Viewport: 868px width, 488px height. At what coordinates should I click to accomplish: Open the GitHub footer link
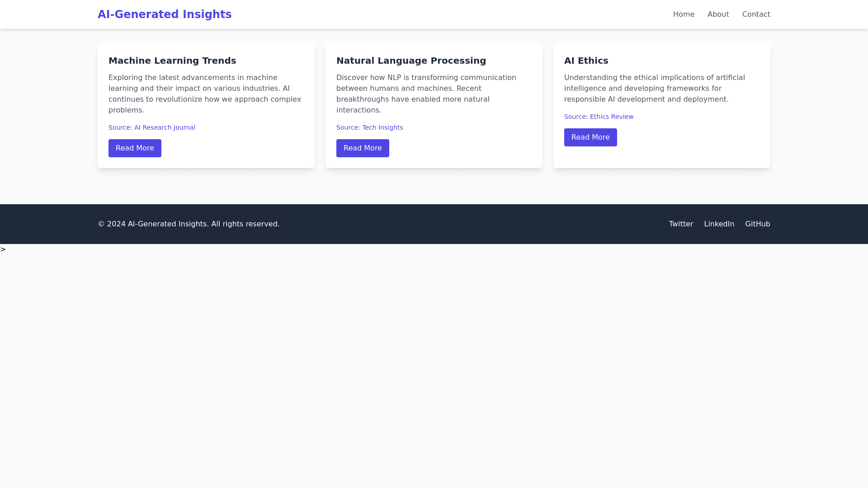[757, 224]
